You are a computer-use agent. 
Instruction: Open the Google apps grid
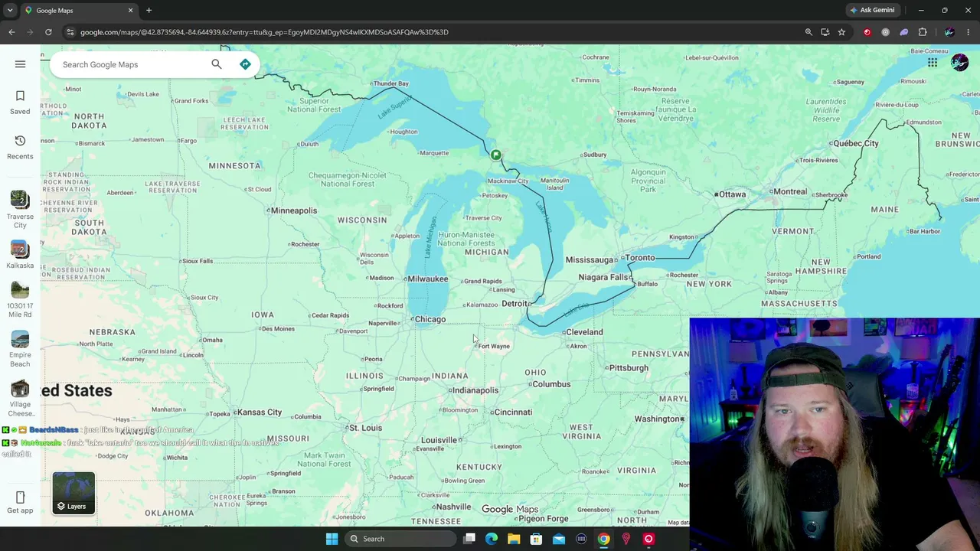pyautogui.click(x=933, y=63)
